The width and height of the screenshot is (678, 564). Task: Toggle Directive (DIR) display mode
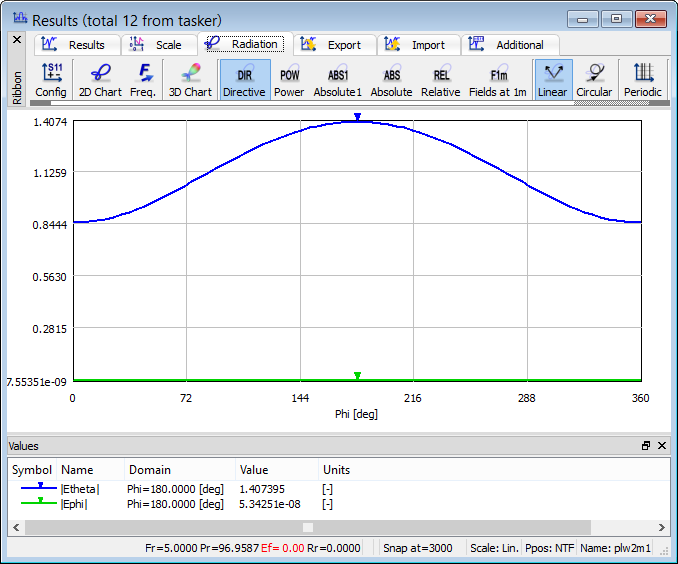[244, 80]
